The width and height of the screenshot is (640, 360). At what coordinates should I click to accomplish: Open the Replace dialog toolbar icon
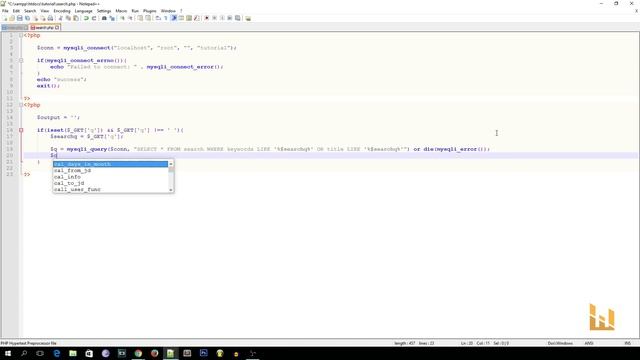point(112,18)
